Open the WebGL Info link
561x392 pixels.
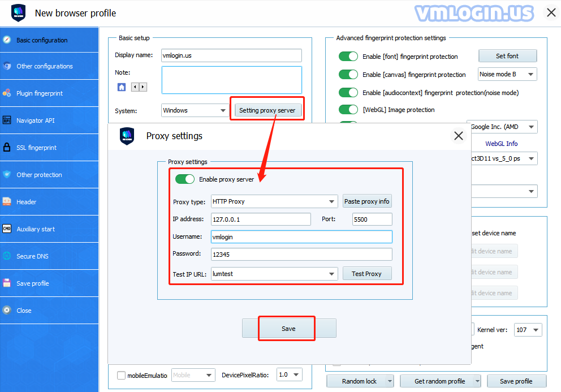501,144
